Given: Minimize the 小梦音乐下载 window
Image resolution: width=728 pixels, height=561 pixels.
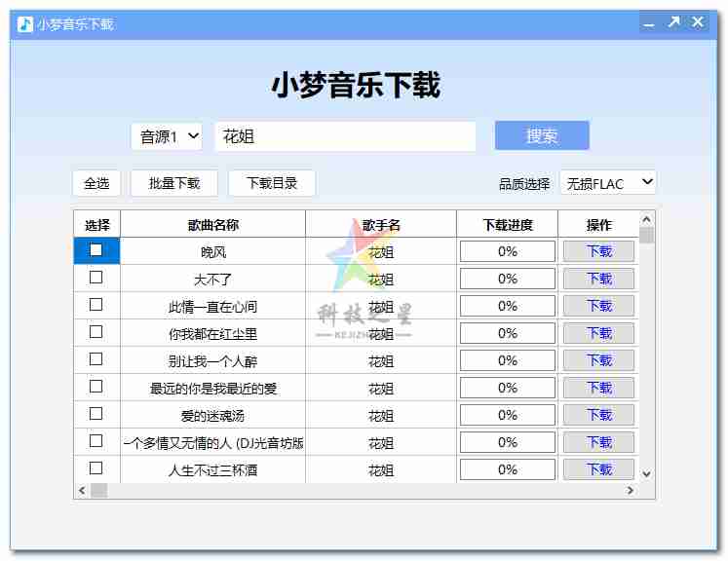Looking at the screenshot, I should [x=649, y=22].
